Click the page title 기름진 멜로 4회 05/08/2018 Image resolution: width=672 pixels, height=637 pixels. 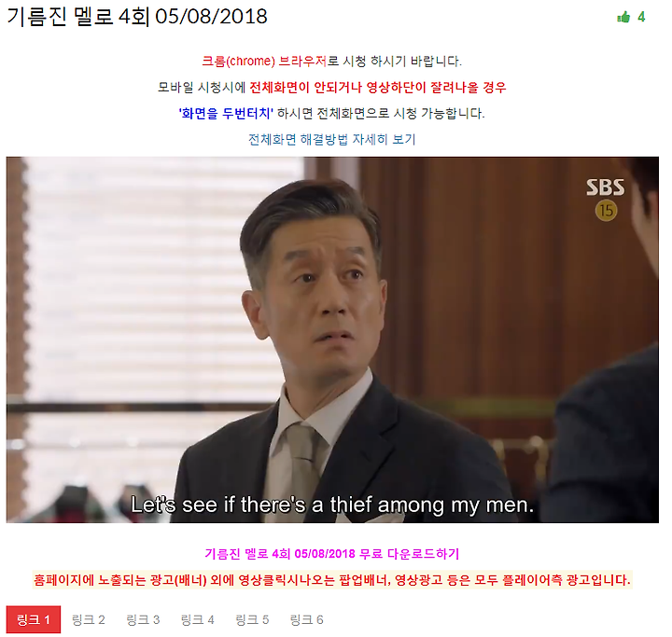coord(137,17)
